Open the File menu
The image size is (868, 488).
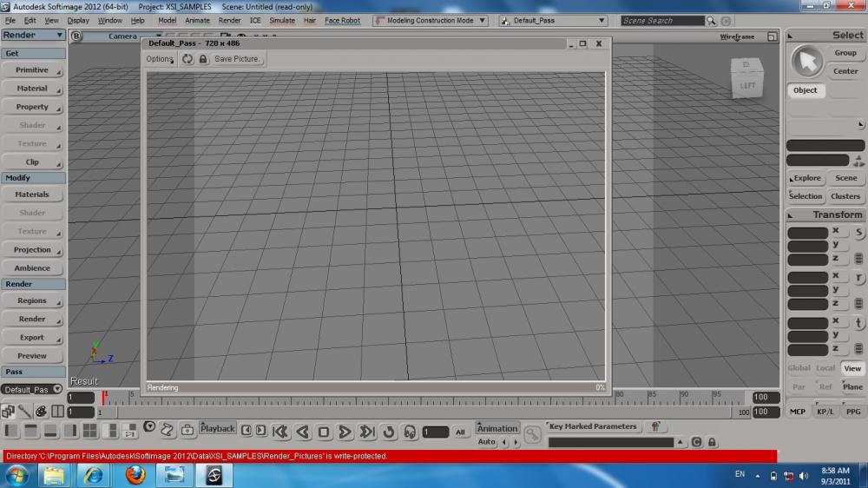pyautogui.click(x=10, y=21)
